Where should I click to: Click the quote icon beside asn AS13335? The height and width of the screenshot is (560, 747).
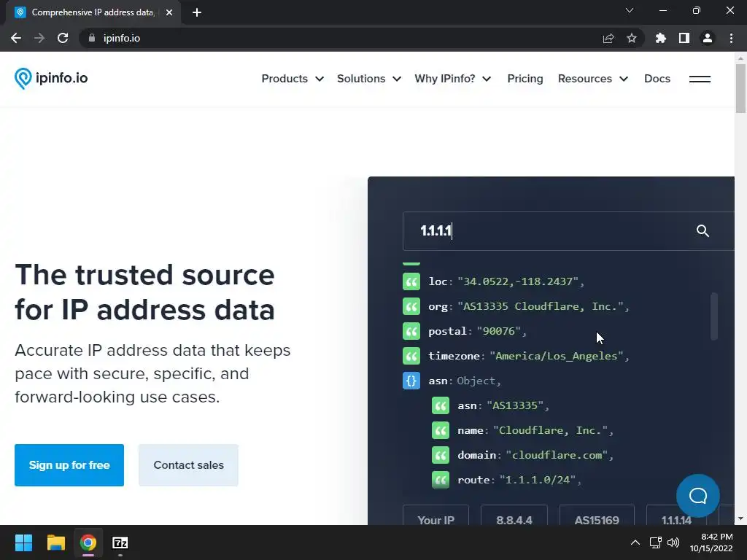[441, 405]
